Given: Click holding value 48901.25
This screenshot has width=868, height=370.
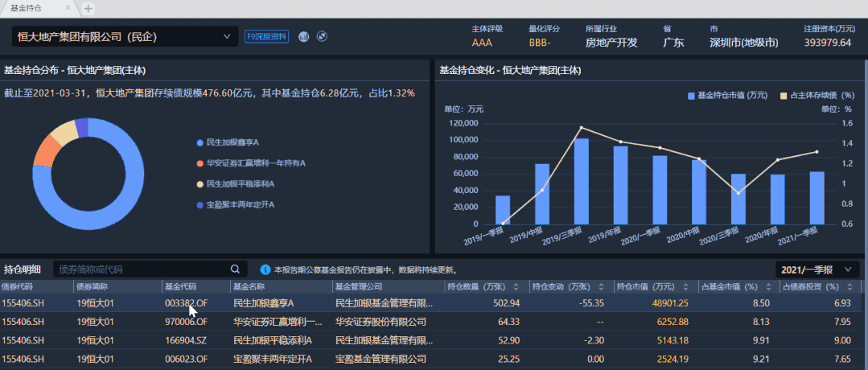Looking at the screenshot, I should tap(669, 303).
